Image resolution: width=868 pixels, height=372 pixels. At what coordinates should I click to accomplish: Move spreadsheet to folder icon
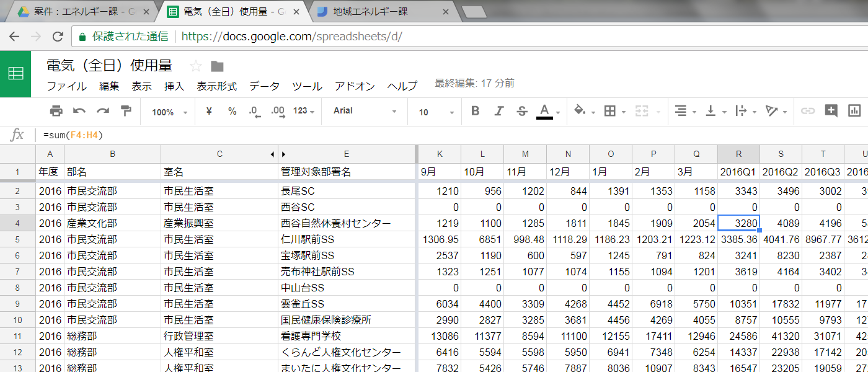pyautogui.click(x=217, y=66)
